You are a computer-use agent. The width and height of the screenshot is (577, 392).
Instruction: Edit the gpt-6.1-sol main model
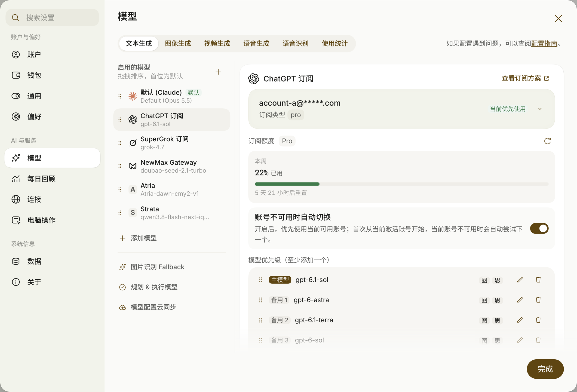[x=520, y=280]
